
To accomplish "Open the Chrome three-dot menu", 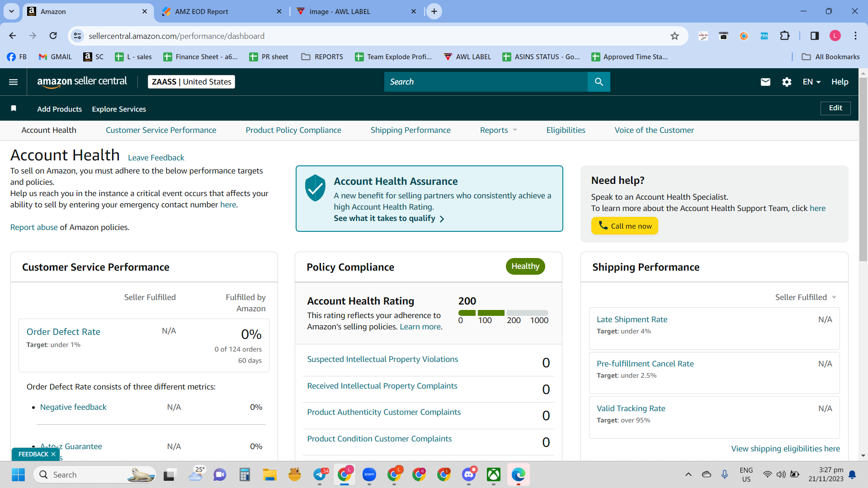I will point(855,36).
